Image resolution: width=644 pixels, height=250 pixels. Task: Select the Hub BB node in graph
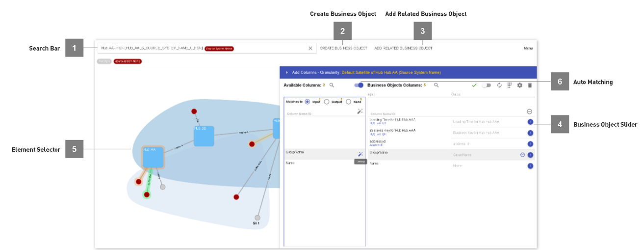204,136
